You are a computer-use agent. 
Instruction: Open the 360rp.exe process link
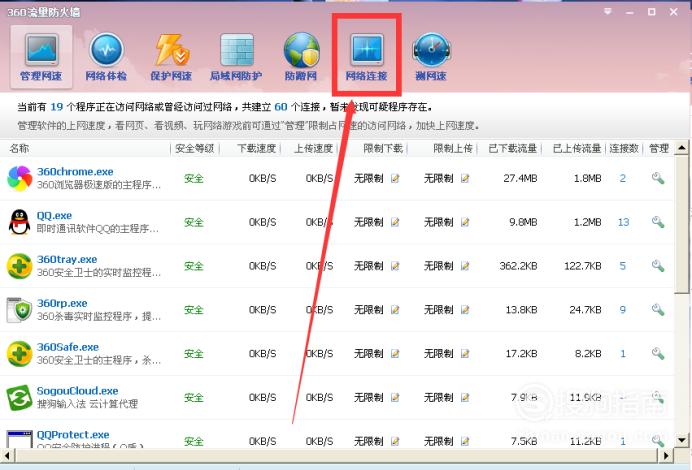[x=62, y=303]
